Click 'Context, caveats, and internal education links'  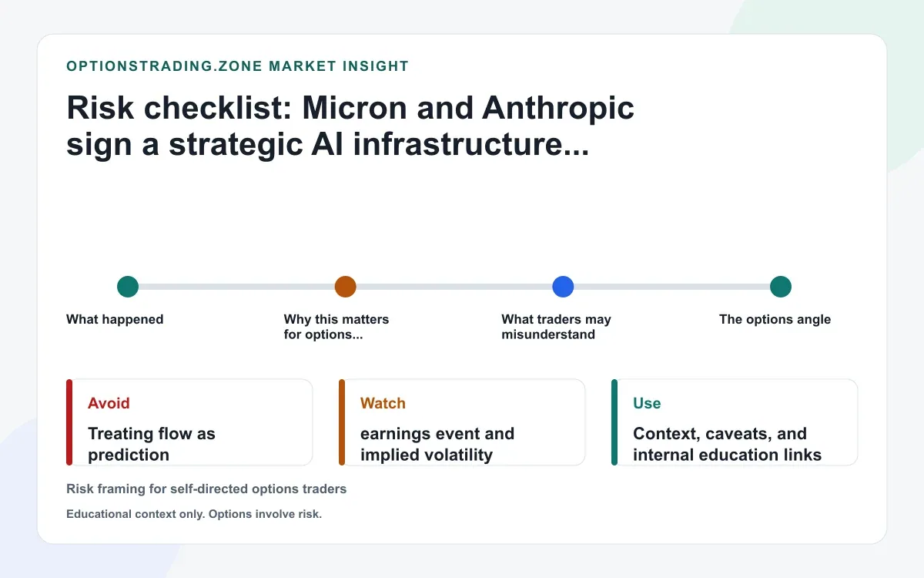[727, 444]
